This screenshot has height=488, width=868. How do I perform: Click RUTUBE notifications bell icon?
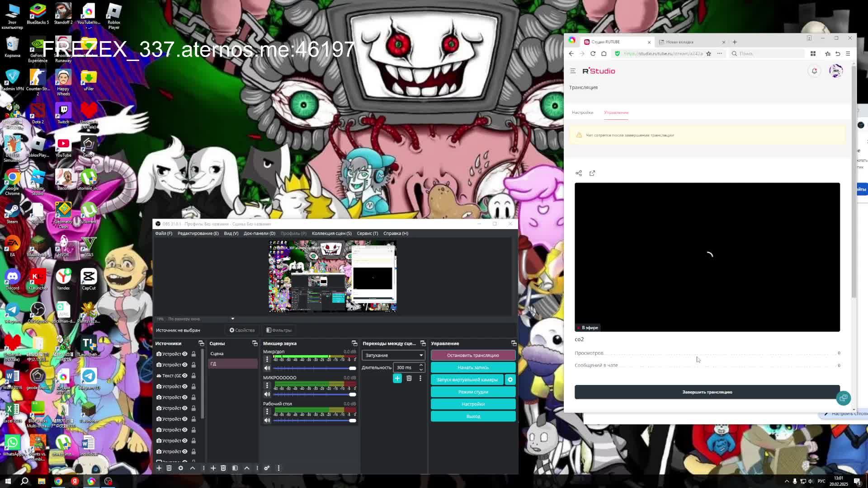[814, 71]
